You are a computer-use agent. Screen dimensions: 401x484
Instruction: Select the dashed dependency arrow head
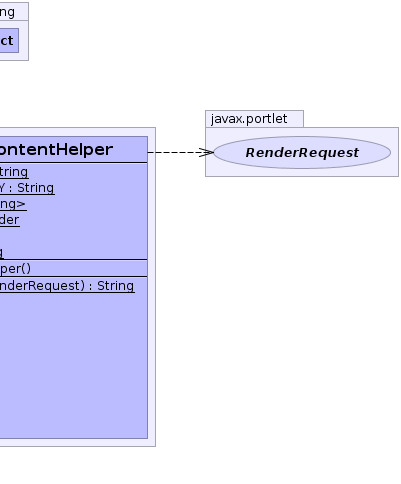pyautogui.click(x=206, y=152)
